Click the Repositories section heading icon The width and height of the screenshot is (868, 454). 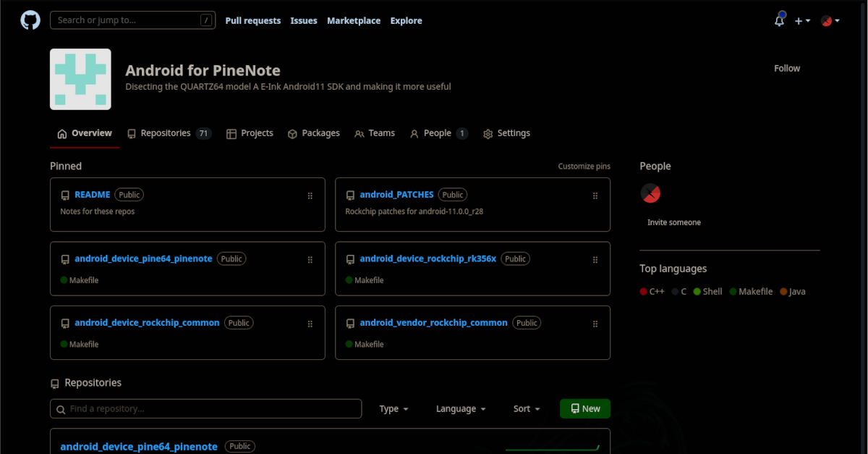click(55, 384)
